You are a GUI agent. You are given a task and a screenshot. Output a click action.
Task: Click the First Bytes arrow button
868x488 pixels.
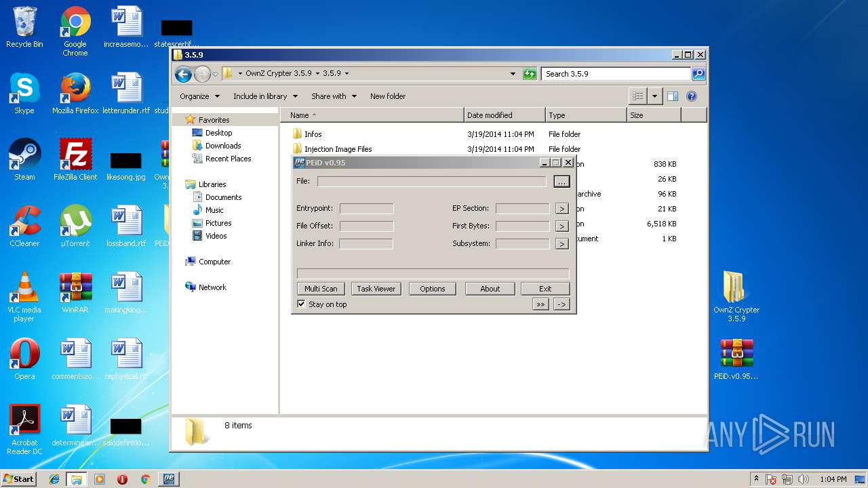pos(561,226)
